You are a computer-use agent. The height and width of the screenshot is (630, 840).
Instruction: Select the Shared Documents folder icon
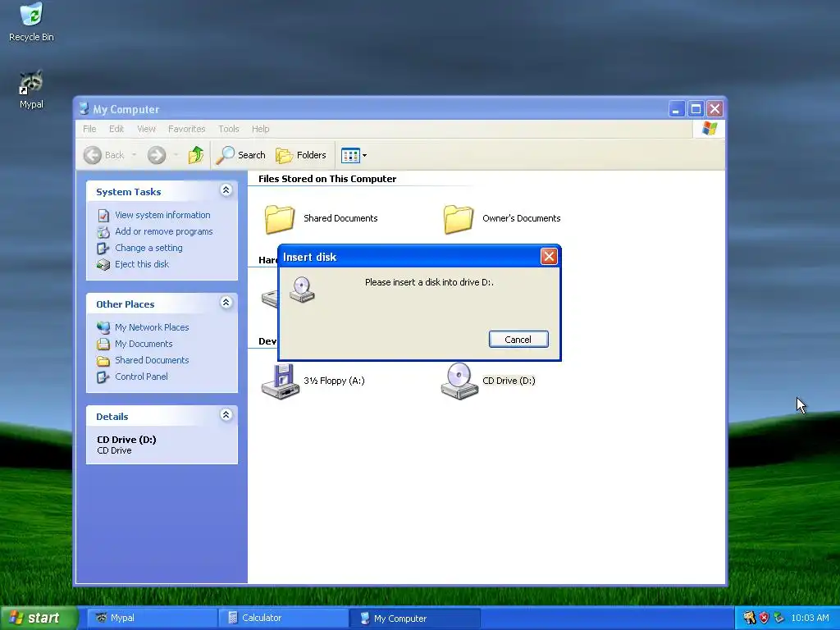(279, 219)
